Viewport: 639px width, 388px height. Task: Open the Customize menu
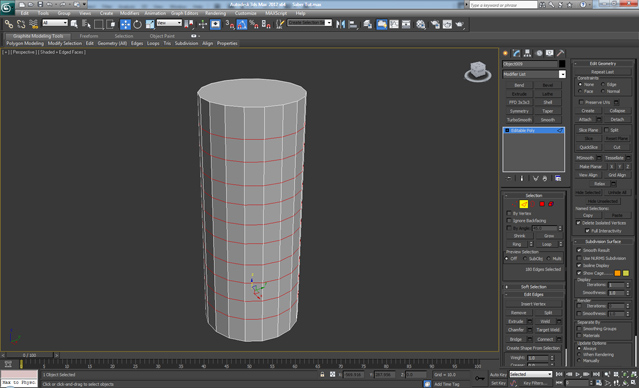pos(246,13)
